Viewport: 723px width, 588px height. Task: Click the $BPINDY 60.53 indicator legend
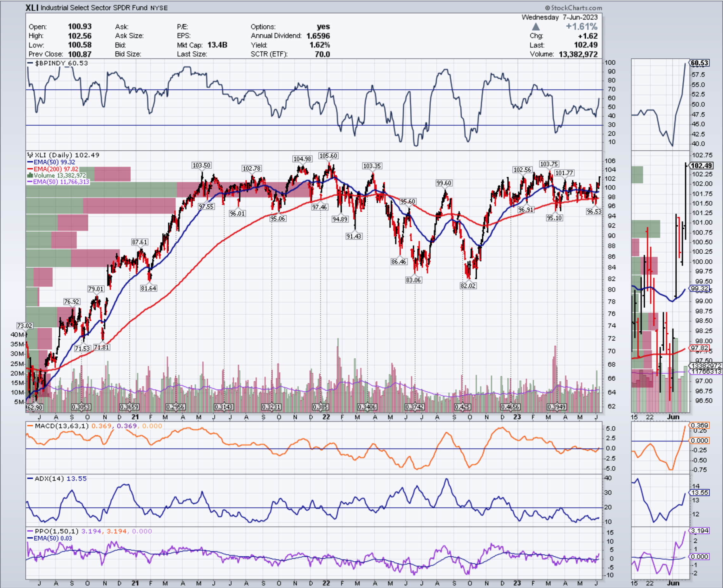coord(58,63)
